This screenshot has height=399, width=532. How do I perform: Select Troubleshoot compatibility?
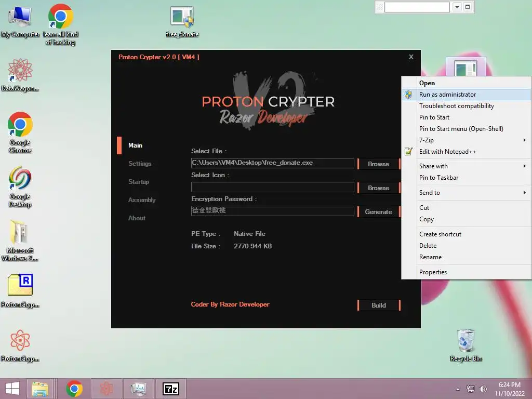click(467, 106)
